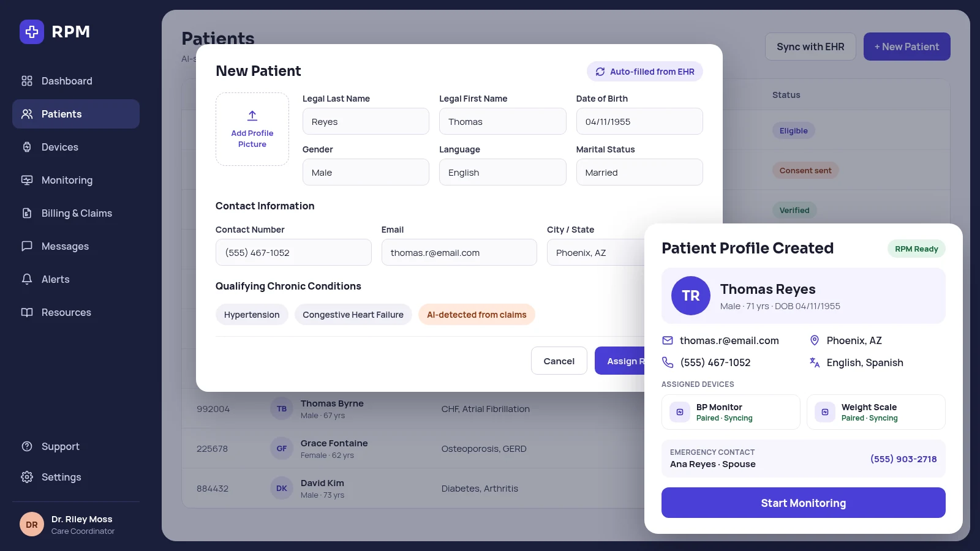This screenshot has width=980, height=551.
Task: Click the Devices watch icon in sidebar
Action: (27, 147)
